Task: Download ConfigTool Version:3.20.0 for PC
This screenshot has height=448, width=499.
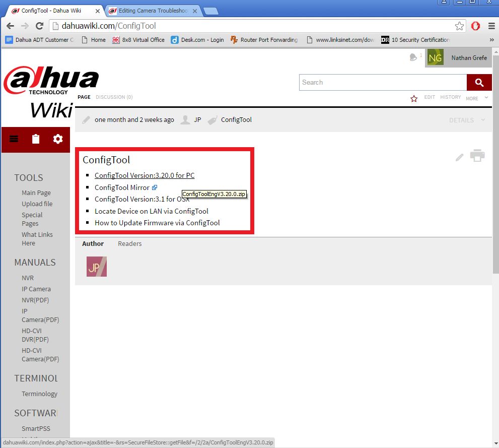Action: click(x=145, y=175)
